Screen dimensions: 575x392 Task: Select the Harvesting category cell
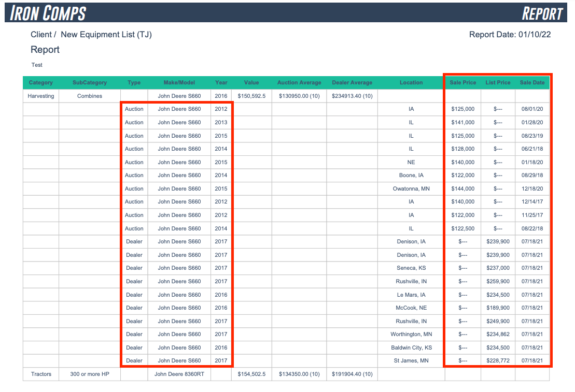41,96
